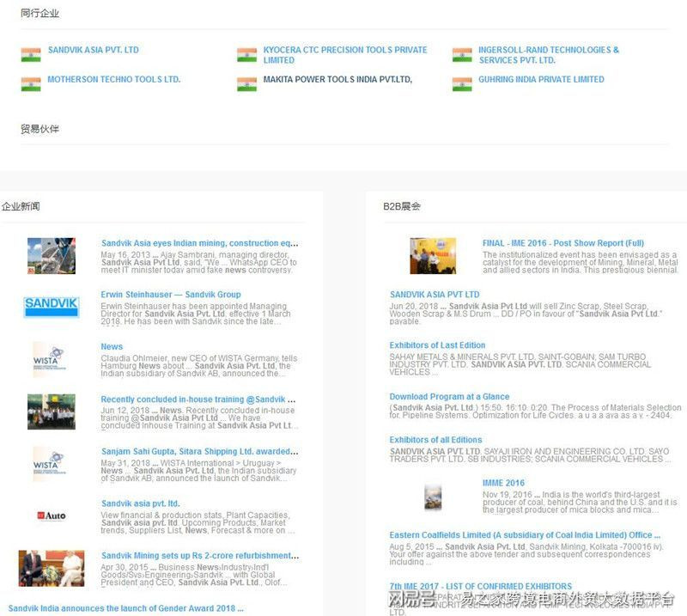Viewport: 687px width, 616px height.
Task: Open 'Erwin Steinhauser — Sandvik Group' article
Action: 171,294
